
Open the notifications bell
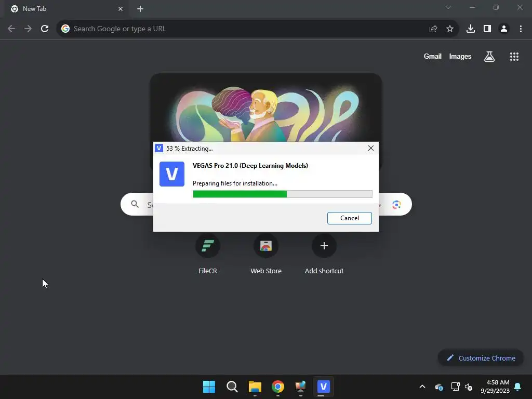tap(518, 387)
